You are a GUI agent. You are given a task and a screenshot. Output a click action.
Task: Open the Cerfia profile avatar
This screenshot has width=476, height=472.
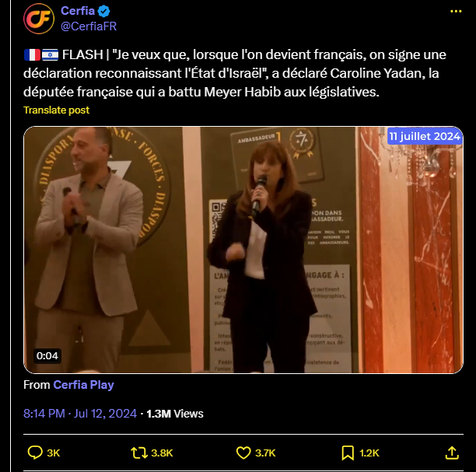pos(39,19)
